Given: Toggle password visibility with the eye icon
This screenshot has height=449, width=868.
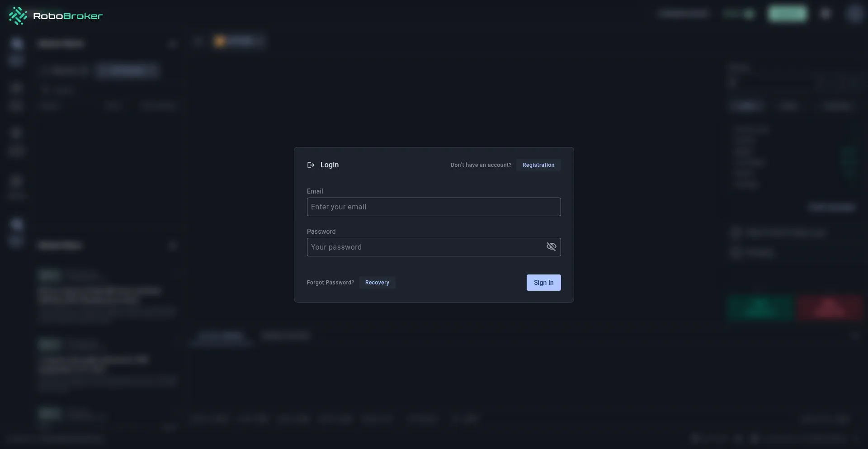Looking at the screenshot, I should [x=551, y=247].
